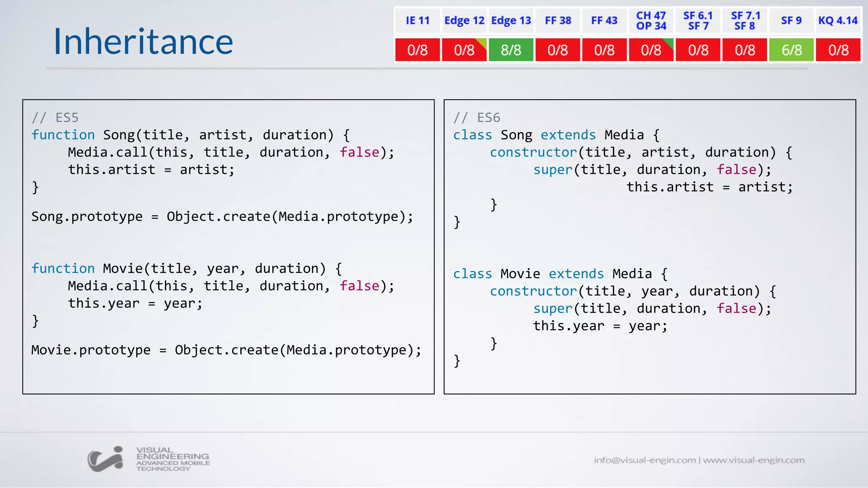The width and height of the screenshot is (868, 488).
Task: Open the www.visual-engin.com website link
Action: point(754,460)
